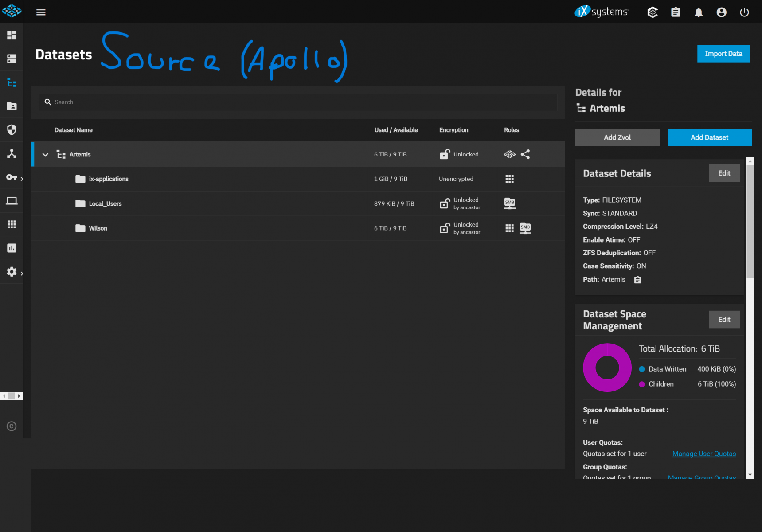
Task: Open the Shares sidebar icon
Action: point(12,106)
